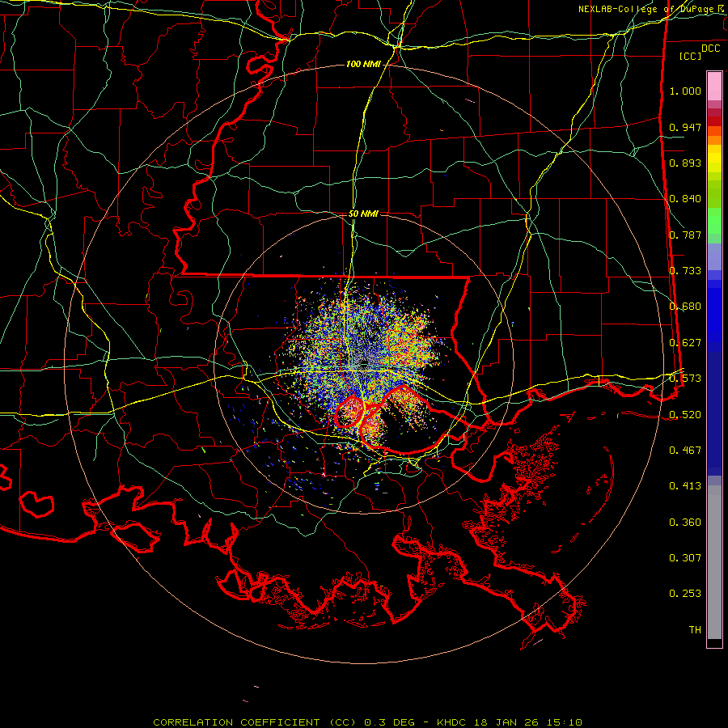The height and width of the screenshot is (728, 728).
Task: Click the pink top segment of color bar
Action: pos(714,86)
